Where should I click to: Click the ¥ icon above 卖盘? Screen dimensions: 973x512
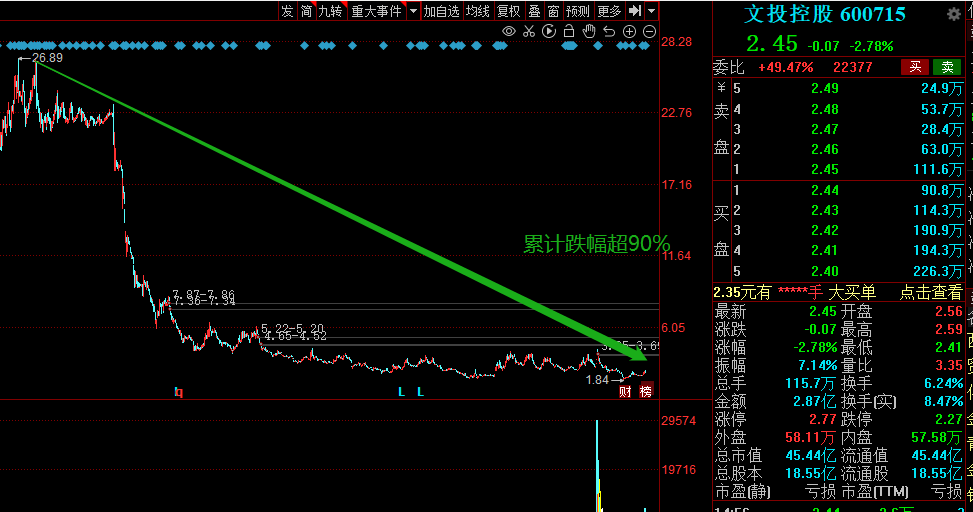coord(721,88)
